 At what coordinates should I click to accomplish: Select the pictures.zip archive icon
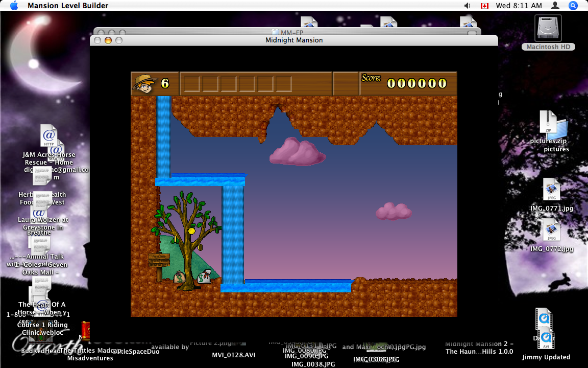coord(548,123)
